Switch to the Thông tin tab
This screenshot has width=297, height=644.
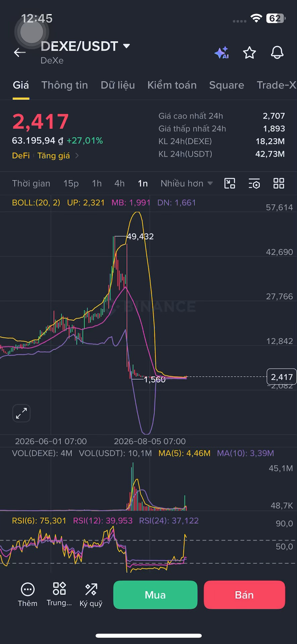coord(65,85)
